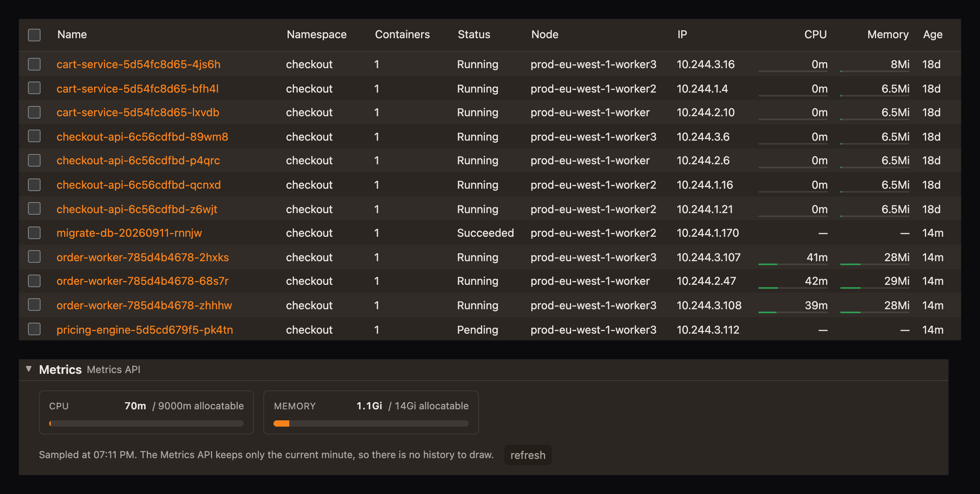This screenshot has width=980, height=494.
Task: Click the refresh button under metrics
Action: pyautogui.click(x=528, y=455)
